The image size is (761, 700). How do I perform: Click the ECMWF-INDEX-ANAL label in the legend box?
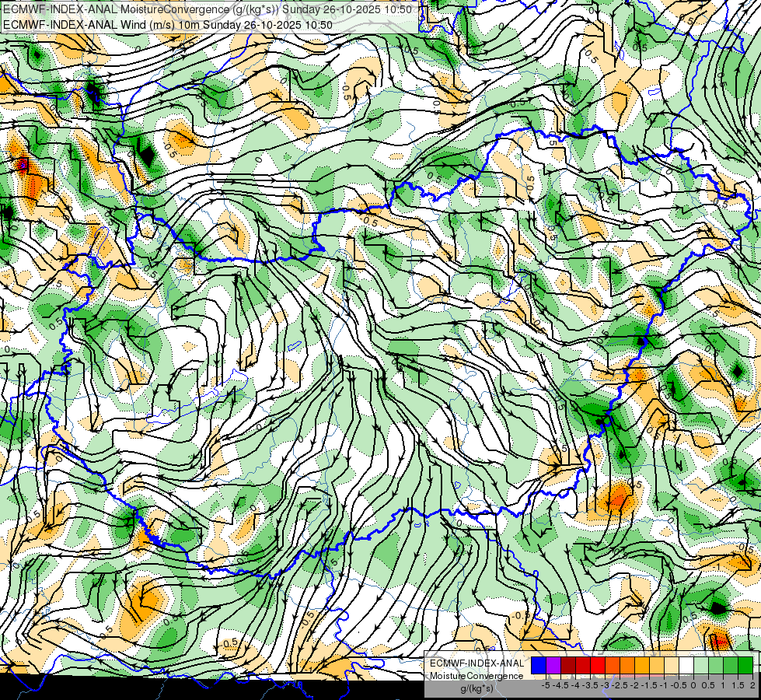476,663
